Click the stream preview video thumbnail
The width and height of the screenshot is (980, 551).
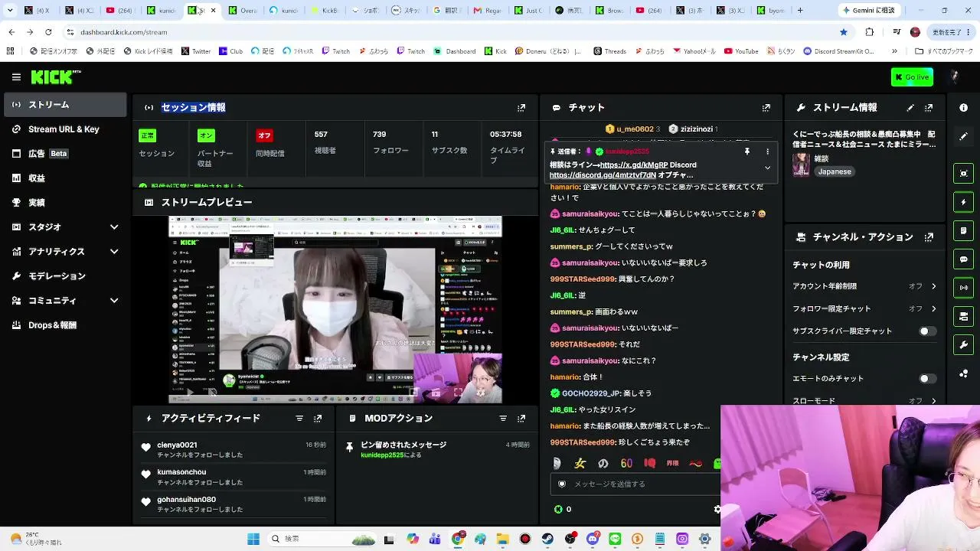pos(335,309)
